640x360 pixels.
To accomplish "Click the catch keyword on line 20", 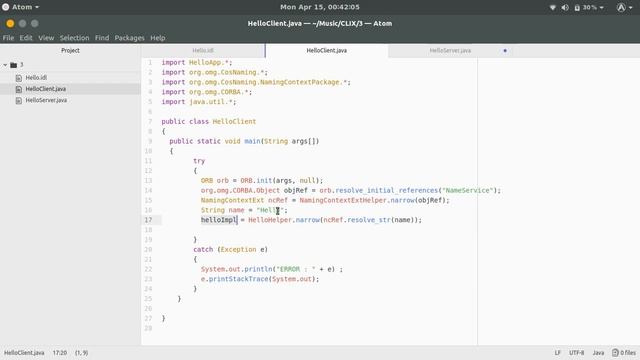I will 203,250.
